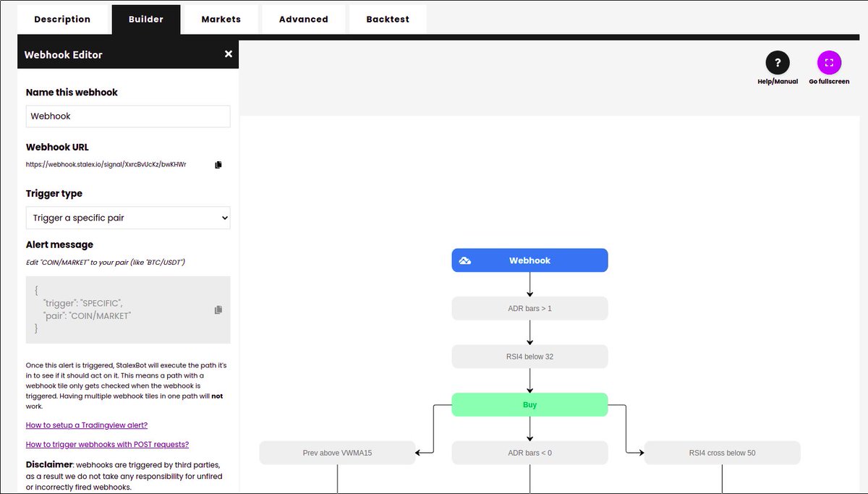Open the Help/Manual button
Viewport: 868px width, 494px height.
tap(778, 62)
